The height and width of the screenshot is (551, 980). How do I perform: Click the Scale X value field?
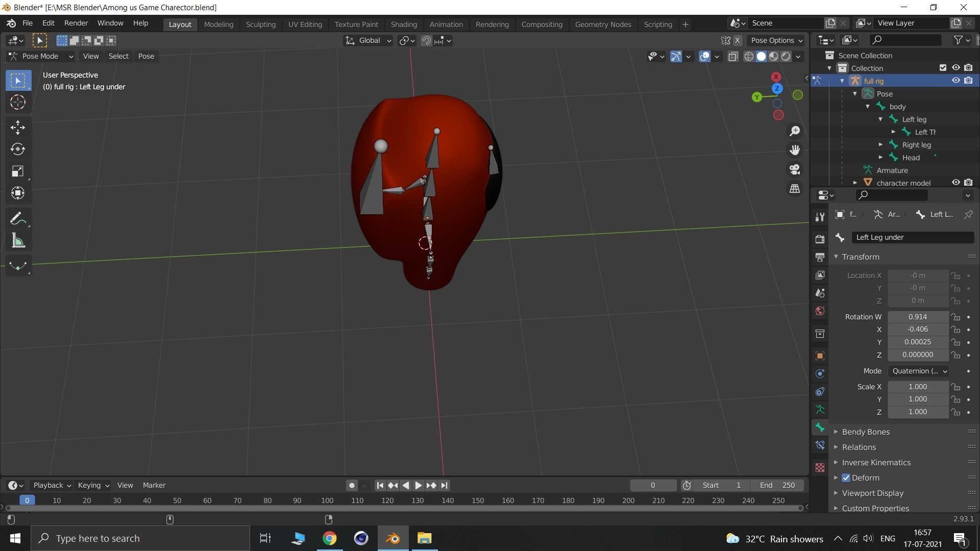(x=918, y=387)
